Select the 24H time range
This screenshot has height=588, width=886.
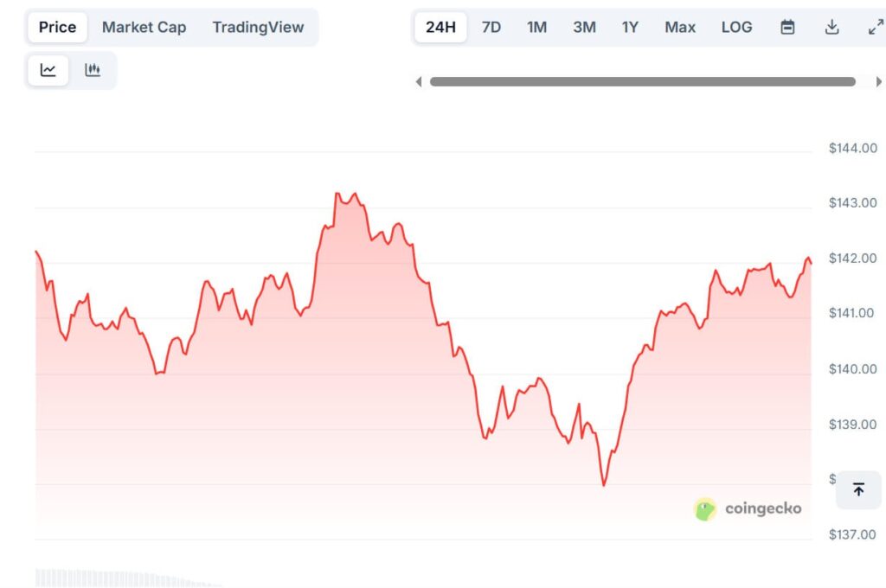[x=440, y=27]
